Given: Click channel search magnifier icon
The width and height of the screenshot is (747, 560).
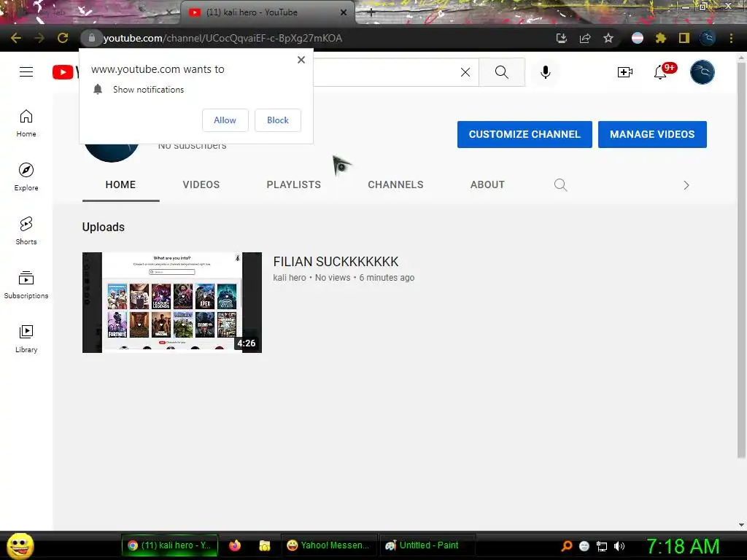Looking at the screenshot, I should pos(561,184).
